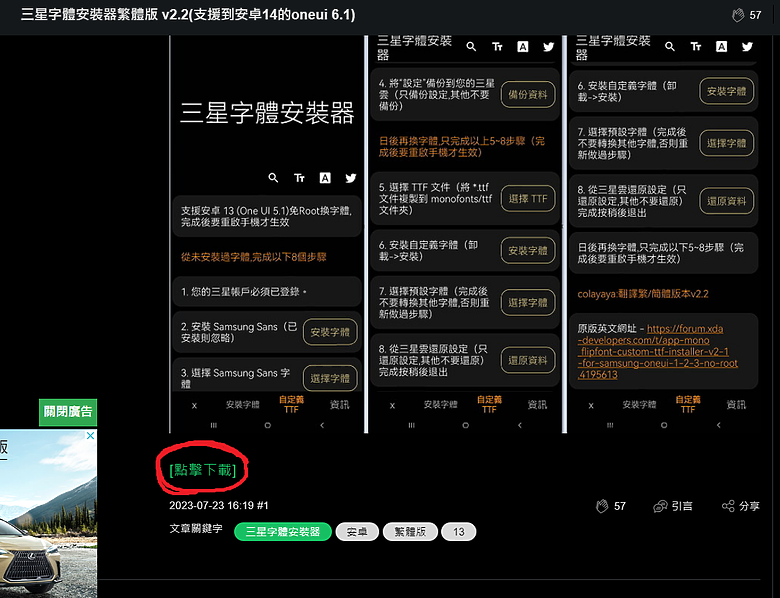Screen dimensions: 780x598
Task: Select the 13 keyword tag
Action: 459,532
